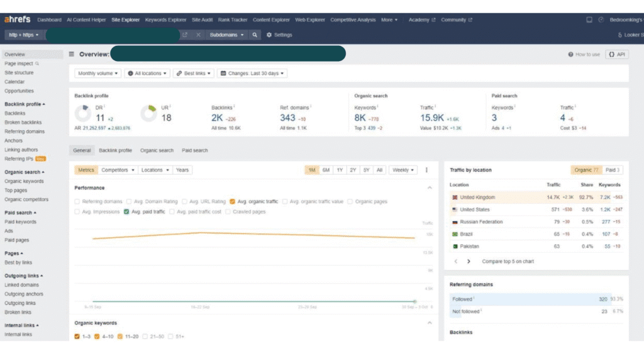Uncheck the Avg. organic traffic checkbox
This screenshot has height=354, width=644.
pos(233,202)
